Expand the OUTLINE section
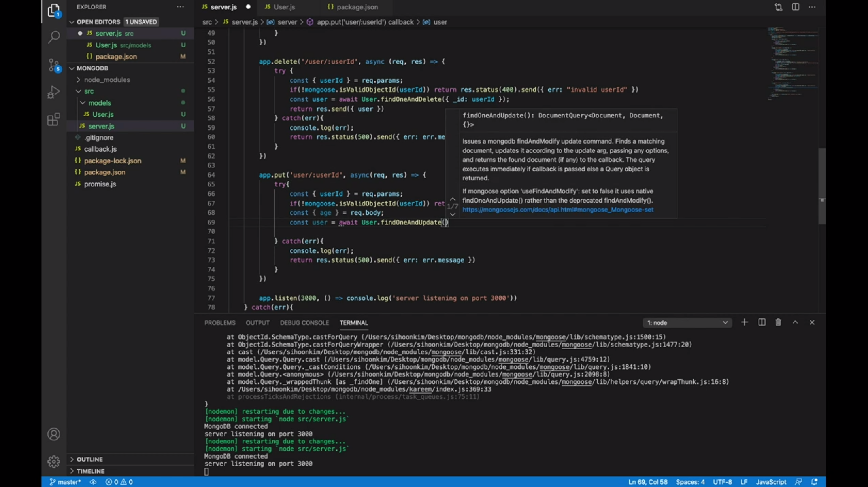The height and width of the screenshot is (487, 868). (x=90, y=459)
